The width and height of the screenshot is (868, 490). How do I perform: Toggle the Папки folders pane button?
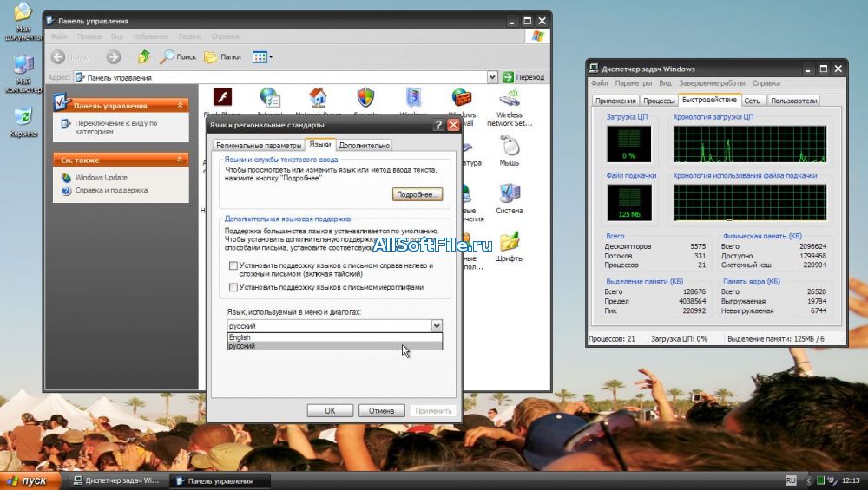(x=222, y=56)
